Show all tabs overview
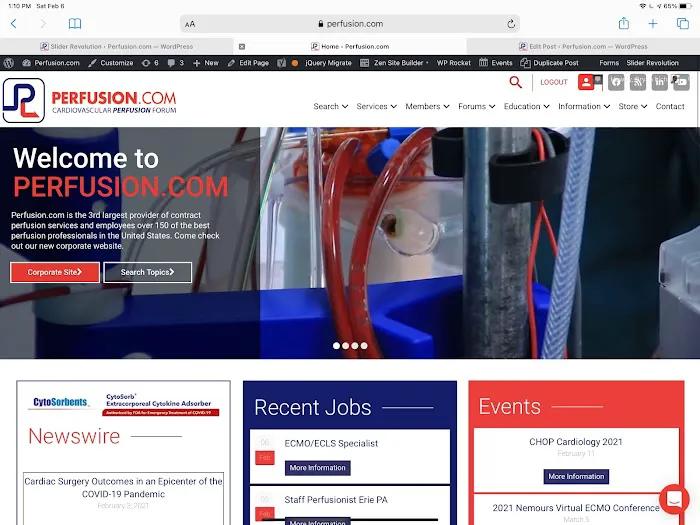The width and height of the screenshot is (700, 525). (683, 24)
